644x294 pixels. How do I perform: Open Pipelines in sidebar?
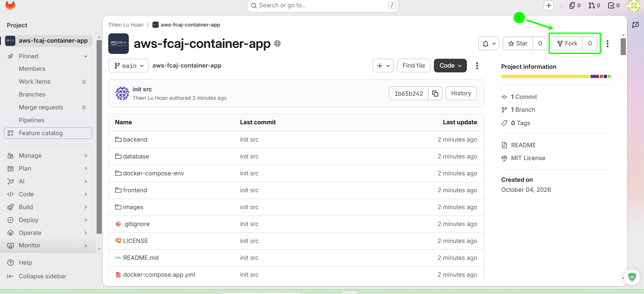pyautogui.click(x=48, y=120)
